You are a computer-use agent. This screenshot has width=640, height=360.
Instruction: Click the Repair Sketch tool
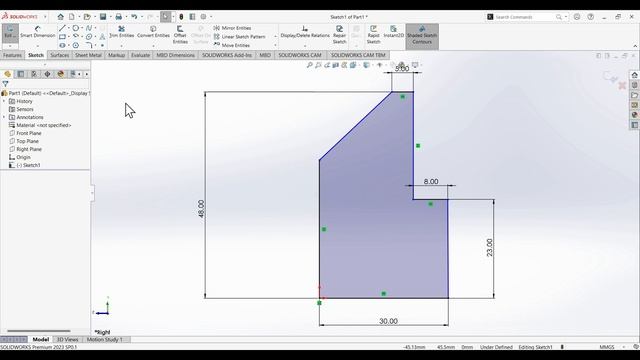[x=339, y=35]
